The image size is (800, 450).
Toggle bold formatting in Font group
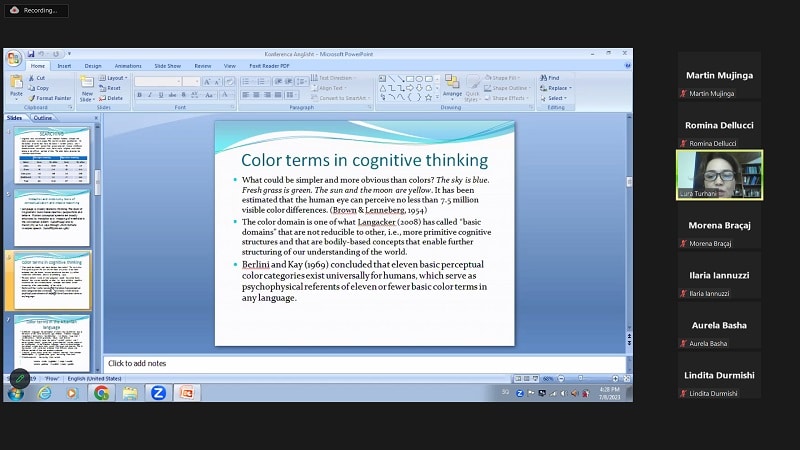[x=139, y=96]
